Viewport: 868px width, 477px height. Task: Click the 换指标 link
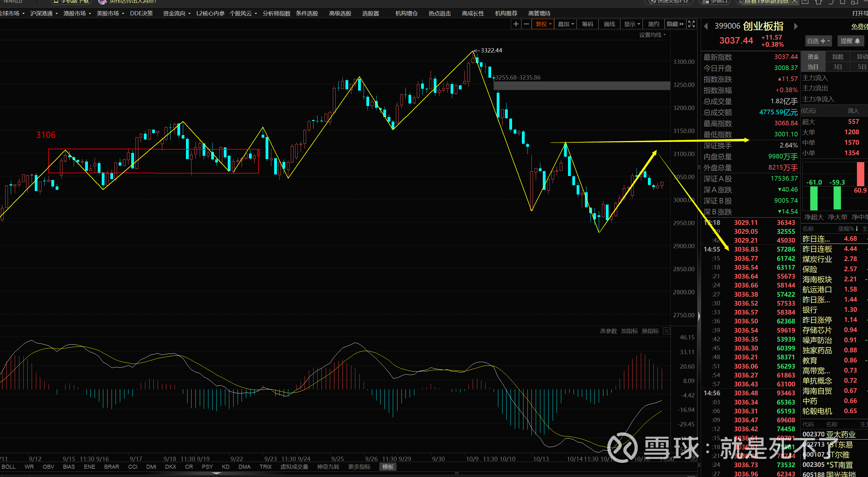click(650, 331)
